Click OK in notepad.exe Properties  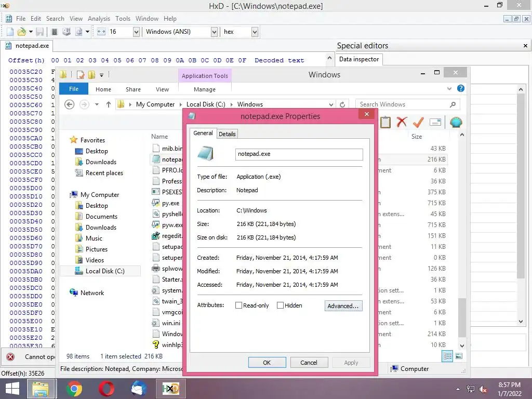[x=267, y=362]
